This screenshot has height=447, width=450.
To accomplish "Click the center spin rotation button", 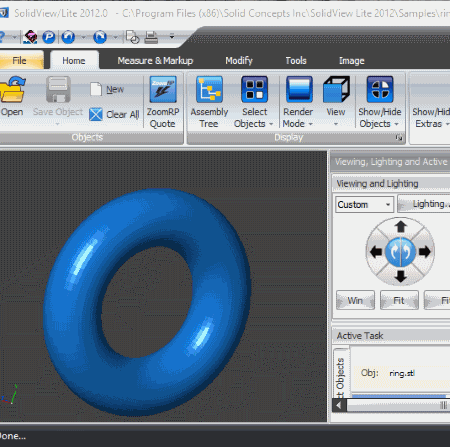I will coord(400,252).
